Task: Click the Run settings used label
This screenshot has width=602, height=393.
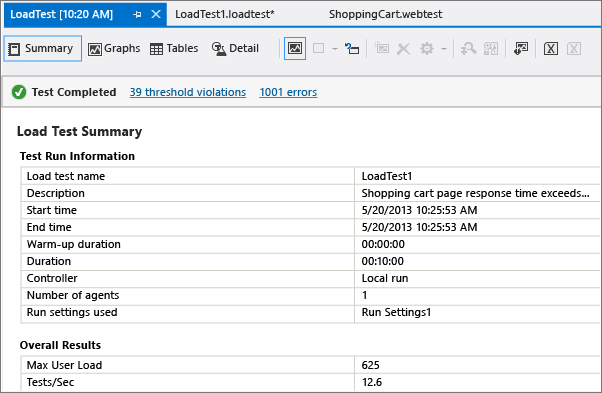Action: click(x=72, y=312)
